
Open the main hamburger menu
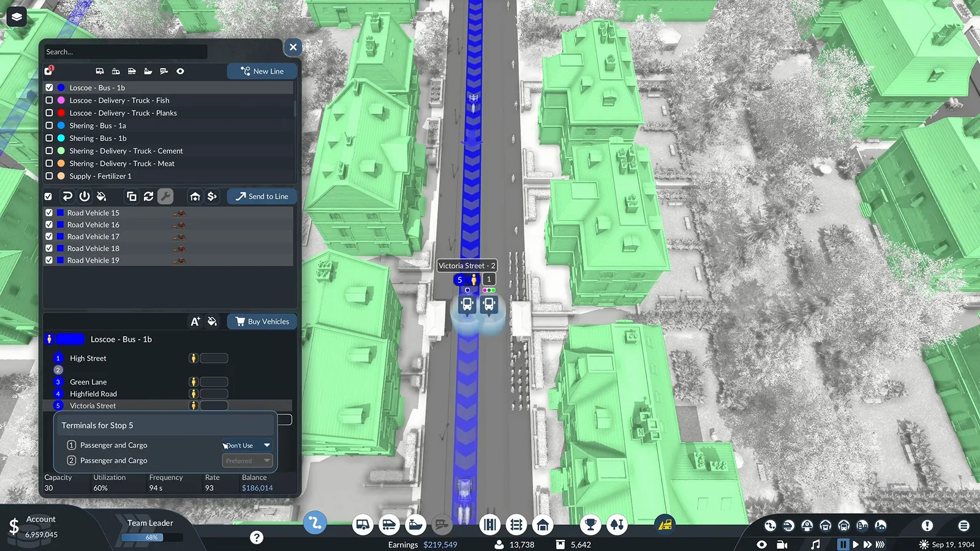[963, 525]
